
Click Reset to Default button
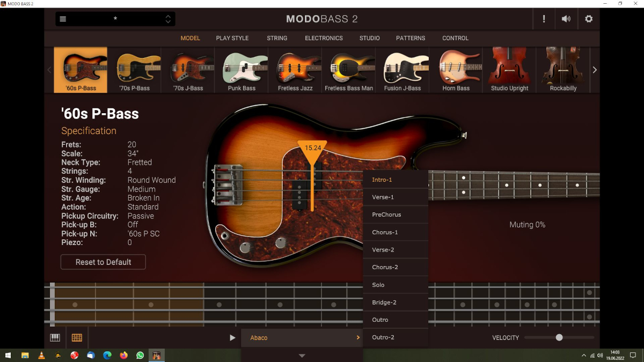point(103,262)
